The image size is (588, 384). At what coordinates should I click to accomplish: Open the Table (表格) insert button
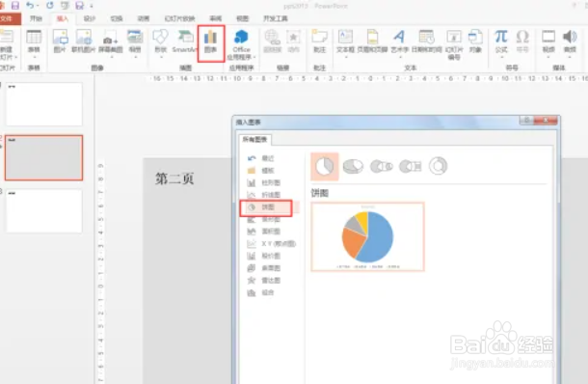pos(34,43)
